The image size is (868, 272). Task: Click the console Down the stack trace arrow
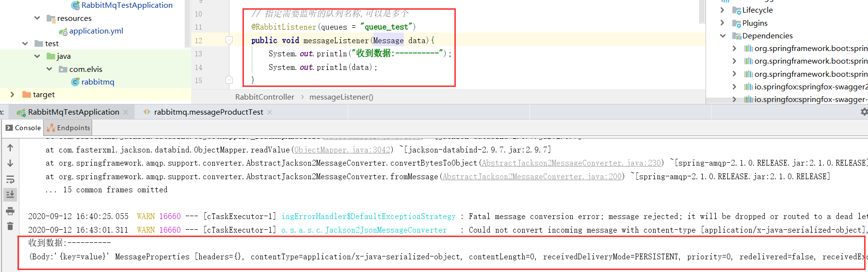pos(10,163)
